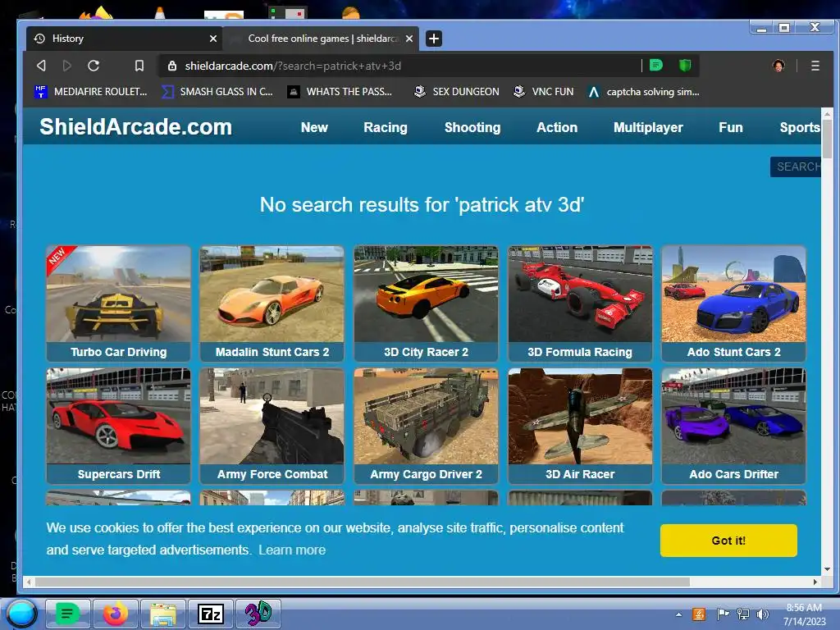Image resolution: width=840 pixels, height=630 pixels.
Task: Close the shieldarcade games tab
Action: pyautogui.click(x=409, y=39)
